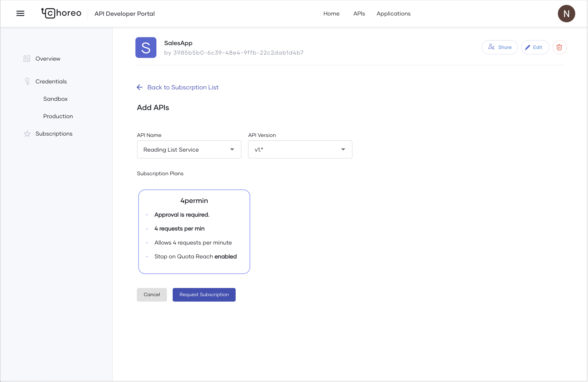
Task: Open the hamburger menu icon
Action: 20,13
